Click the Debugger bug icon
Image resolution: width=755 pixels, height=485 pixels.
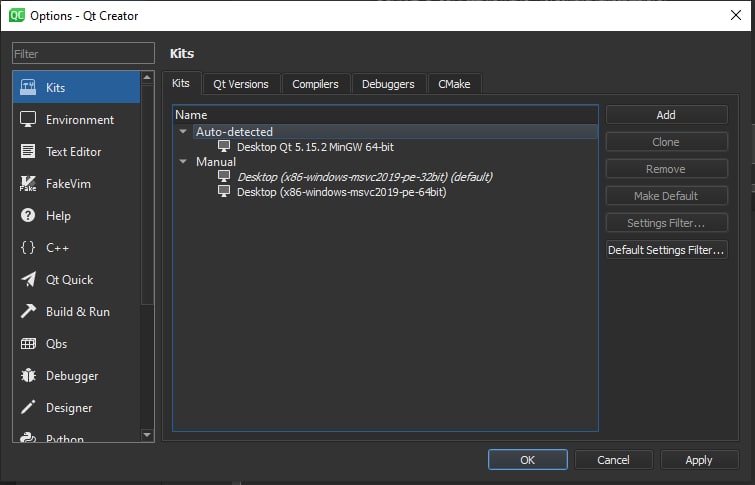point(28,375)
